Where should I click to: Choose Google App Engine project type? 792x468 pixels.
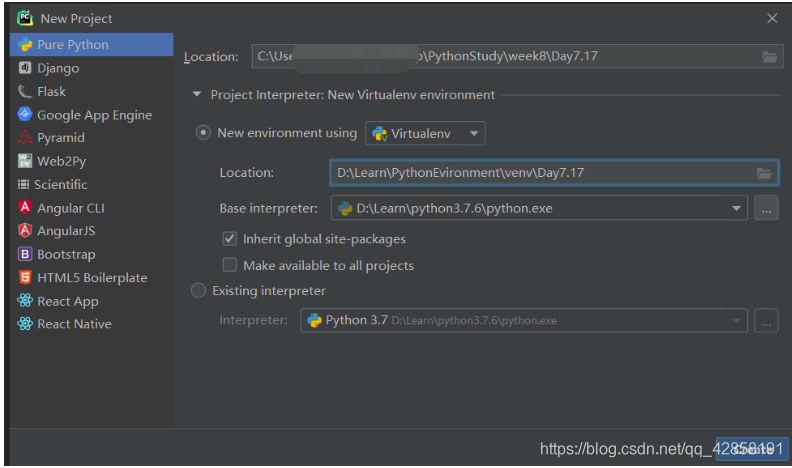pos(91,115)
